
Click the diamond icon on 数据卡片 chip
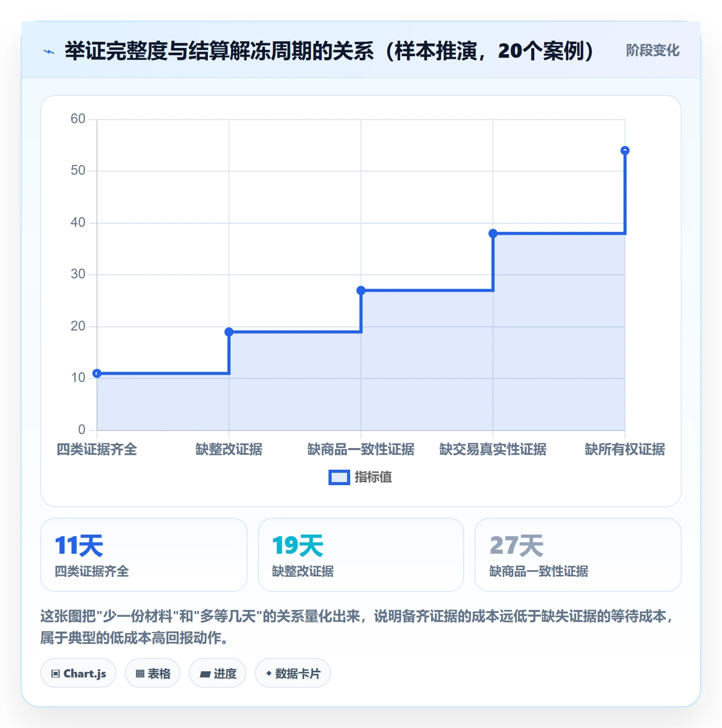[269, 673]
